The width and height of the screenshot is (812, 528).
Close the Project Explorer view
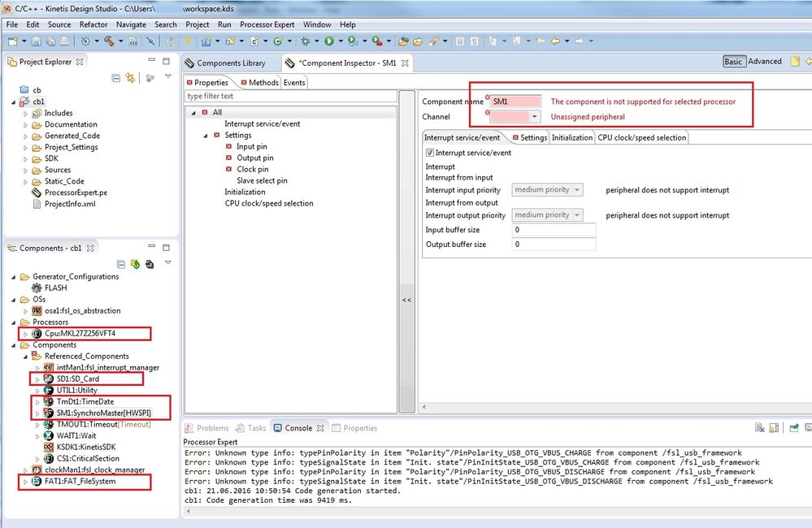point(79,62)
